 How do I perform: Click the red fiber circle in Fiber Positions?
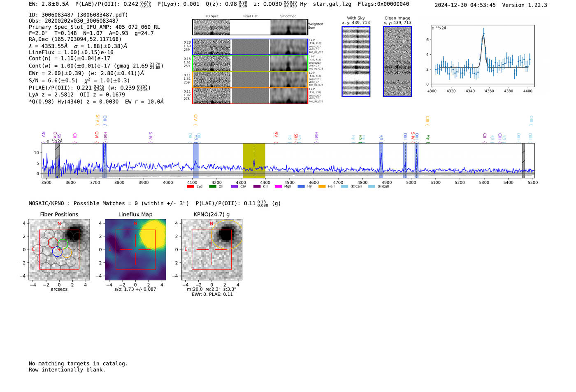coord(53,243)
